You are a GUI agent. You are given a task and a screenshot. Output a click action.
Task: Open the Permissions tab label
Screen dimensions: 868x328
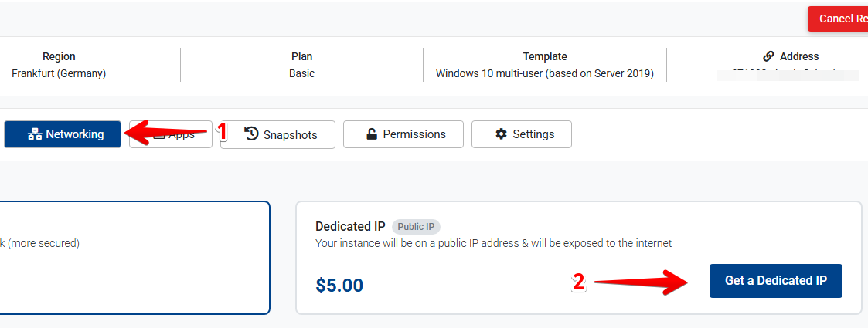[414, 134]
